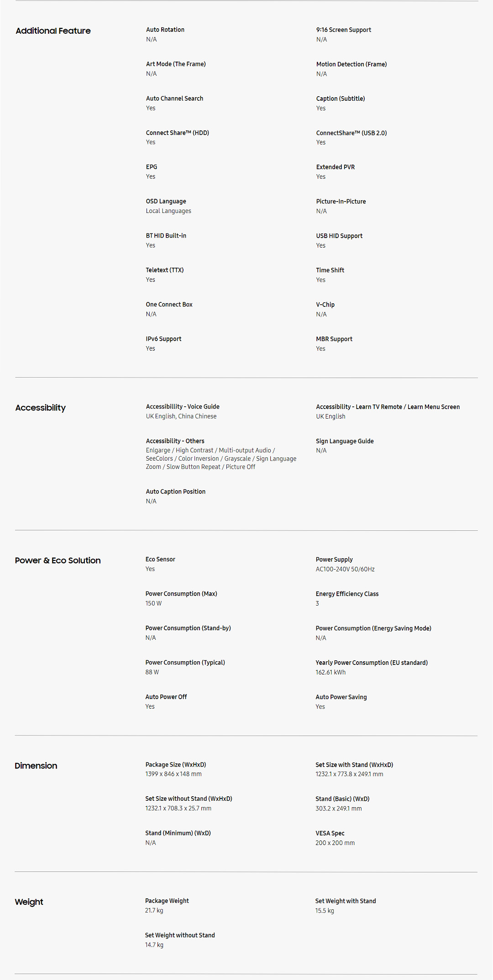Select the Motion Detection (Frame) label

[x=351, y=64]
